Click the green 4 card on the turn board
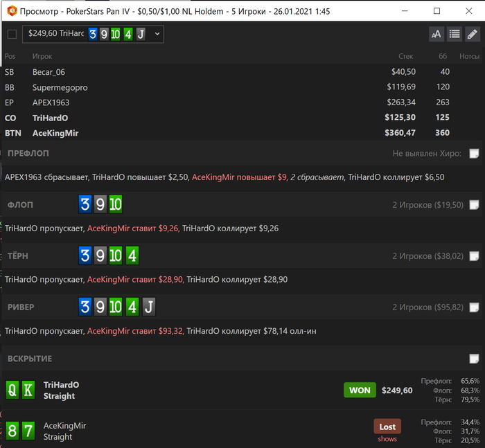 pyautogui.click(x=132, y=256)
